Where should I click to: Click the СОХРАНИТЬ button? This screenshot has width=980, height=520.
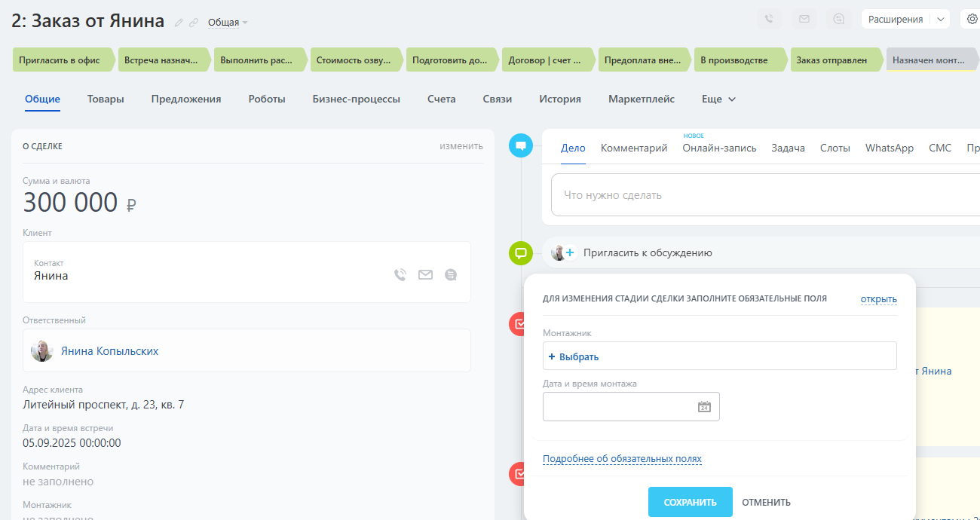[690, 502]
